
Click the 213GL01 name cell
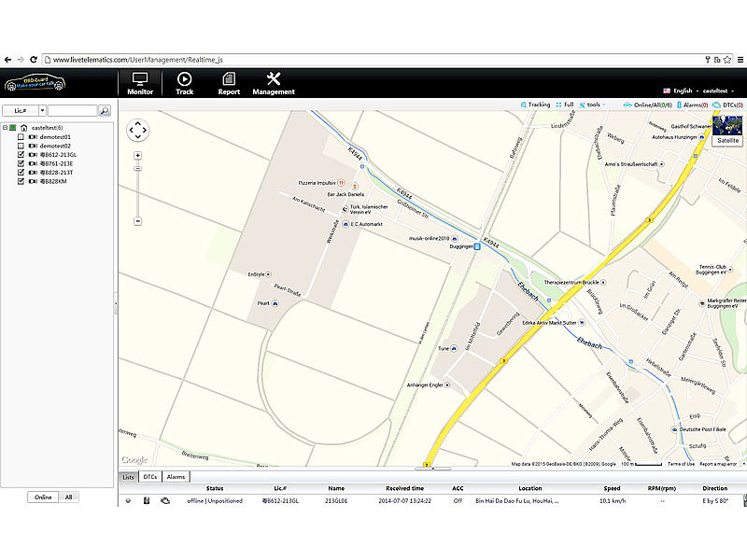pyautogui.click(x=336, y=500)
